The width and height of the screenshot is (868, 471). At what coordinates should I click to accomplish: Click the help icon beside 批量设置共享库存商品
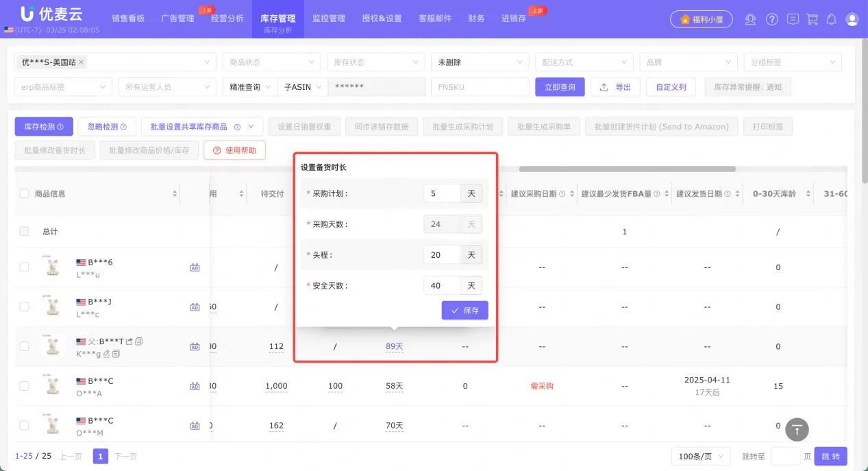tap(237, 127)
